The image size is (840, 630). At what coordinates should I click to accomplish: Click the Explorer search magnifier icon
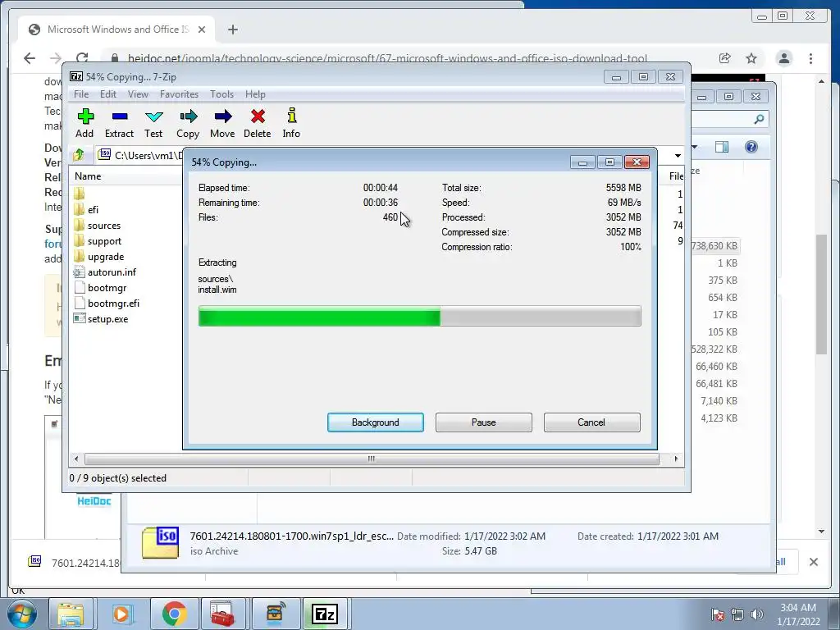coord(759,119)
